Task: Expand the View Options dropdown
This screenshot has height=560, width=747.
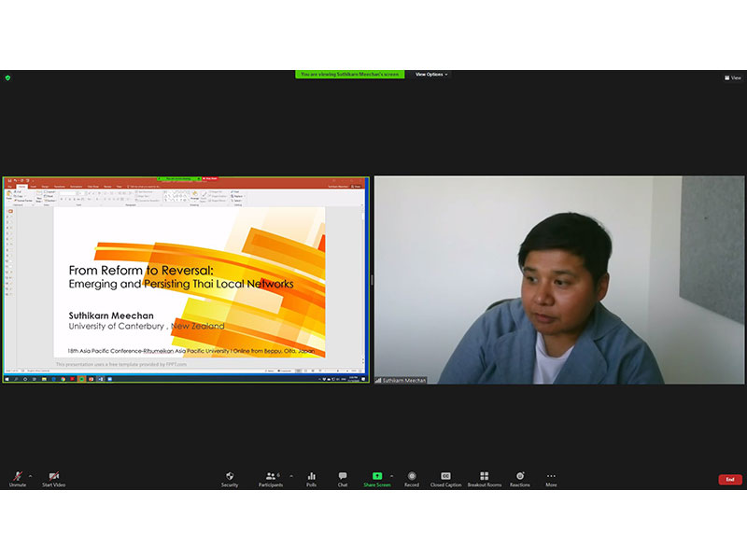Action: [x=431, y=75]
